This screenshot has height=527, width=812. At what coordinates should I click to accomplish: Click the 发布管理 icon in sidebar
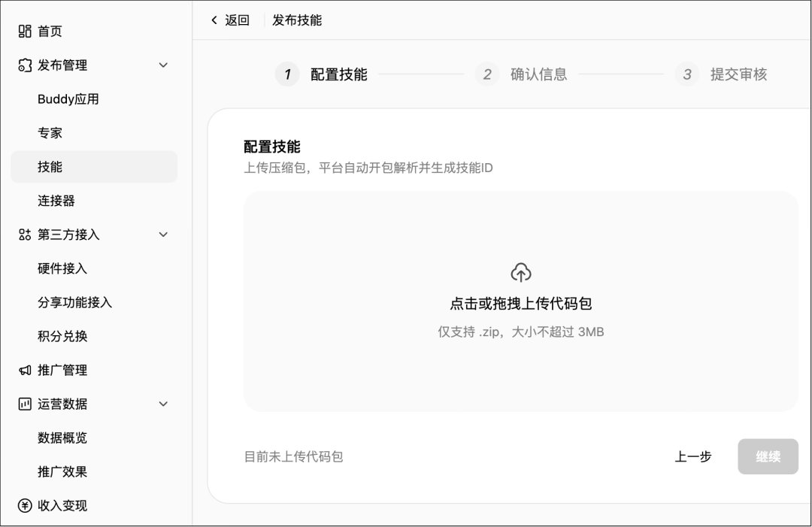tap(25, 65)
